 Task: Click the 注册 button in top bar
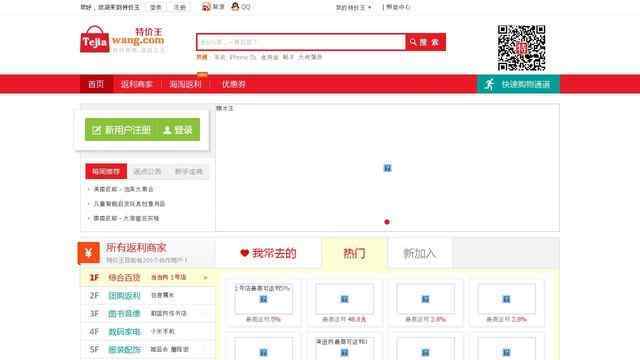[180, 7]
